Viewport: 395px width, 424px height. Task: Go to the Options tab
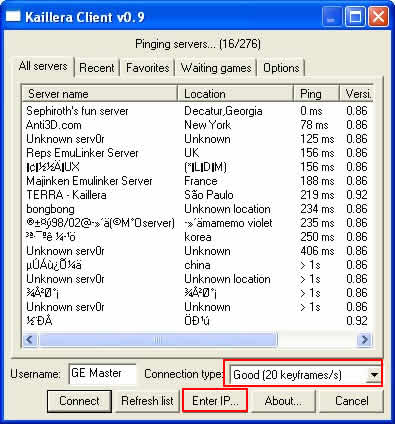281,68
